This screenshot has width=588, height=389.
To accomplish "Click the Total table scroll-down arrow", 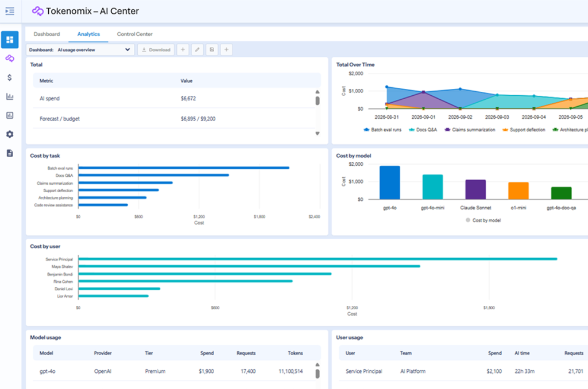I will pyautogui.click(x=318, y=134).
